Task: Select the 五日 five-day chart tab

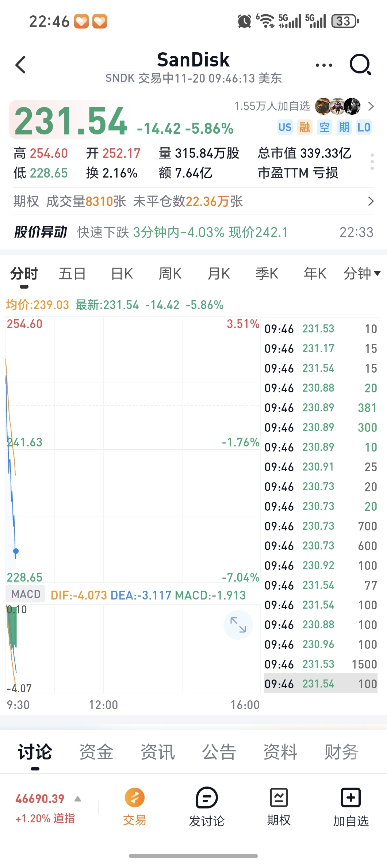Action: point(72,273)
